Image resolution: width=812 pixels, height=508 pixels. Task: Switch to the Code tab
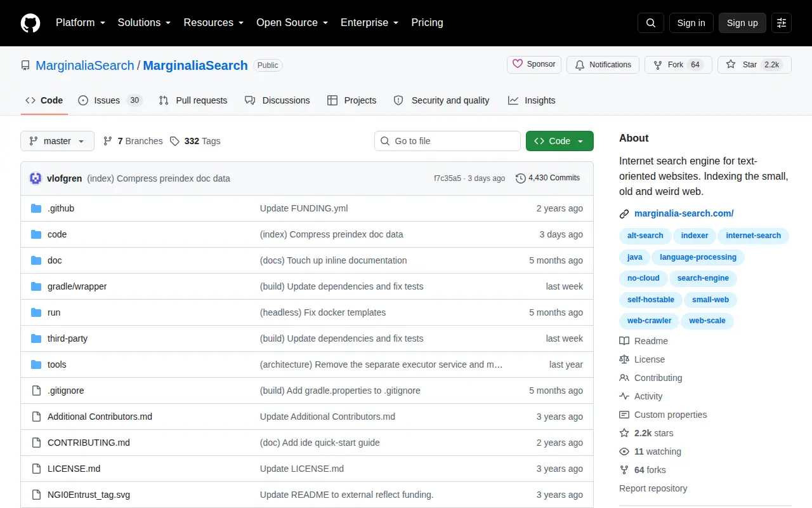(44, 100)
